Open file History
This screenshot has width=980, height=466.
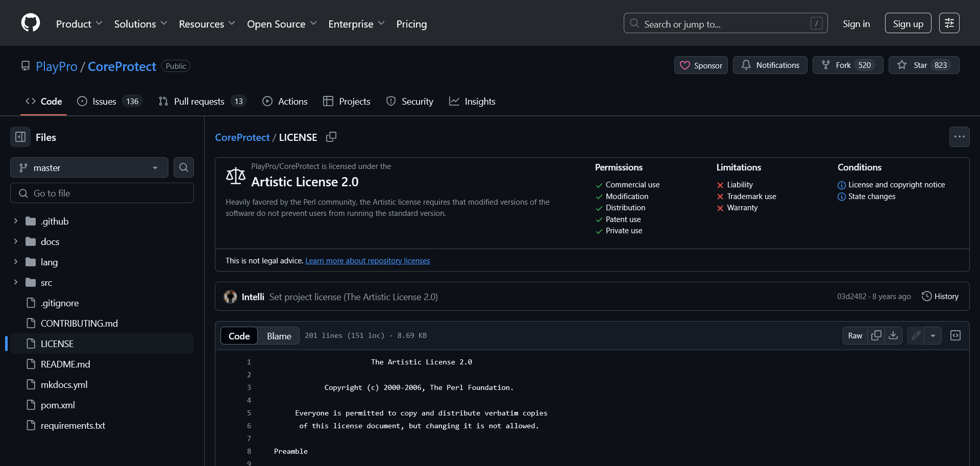coord(940,297)
